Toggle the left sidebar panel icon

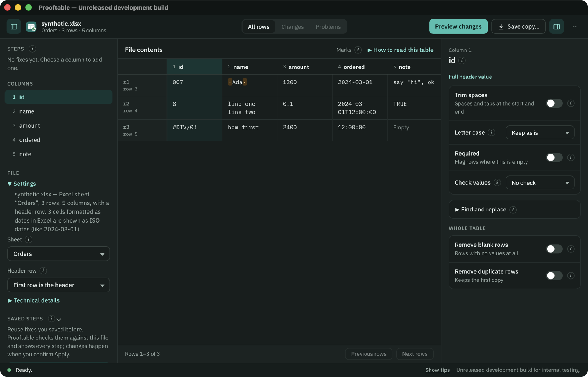click(x=14, y=26)
